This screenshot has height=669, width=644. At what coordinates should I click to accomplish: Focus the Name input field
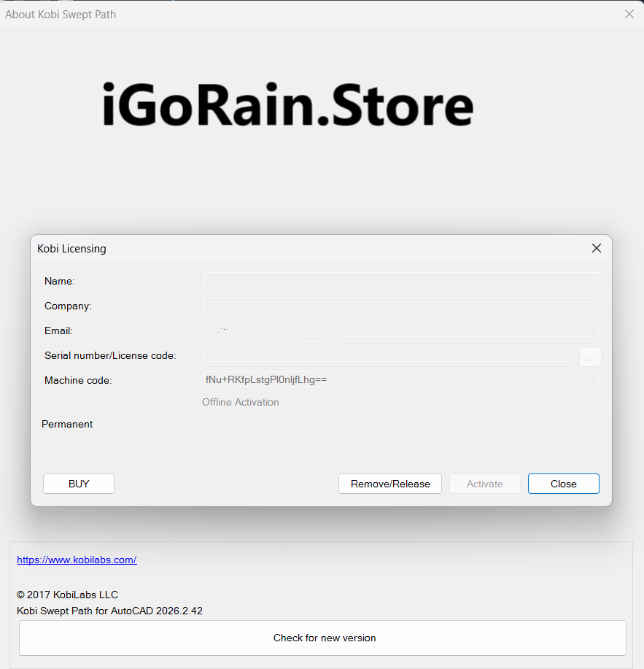(x=400, y=280)
